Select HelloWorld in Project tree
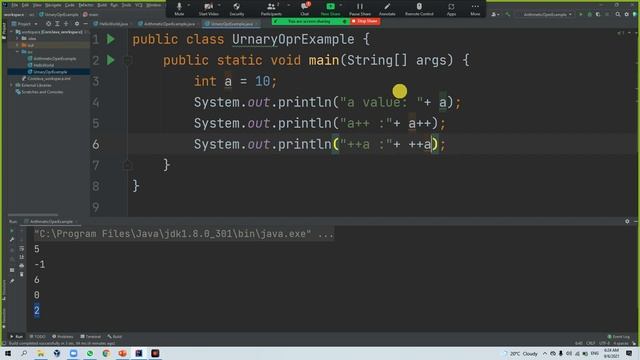 (x=41, y=65)
